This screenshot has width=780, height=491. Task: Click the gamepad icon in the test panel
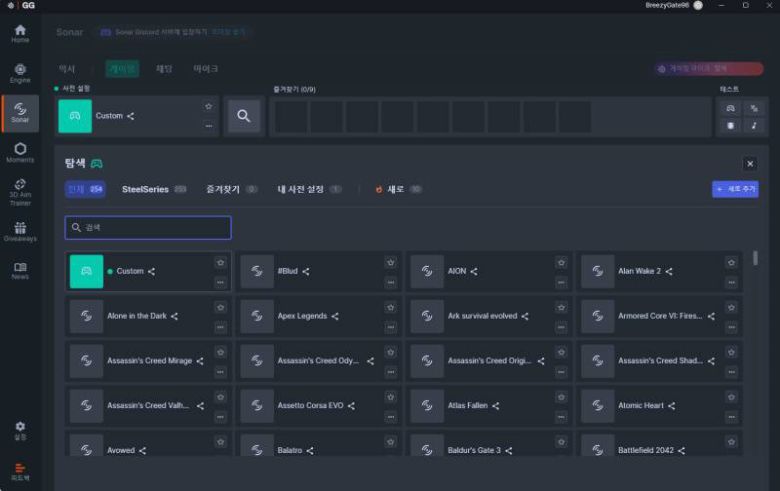pos(730,107)
